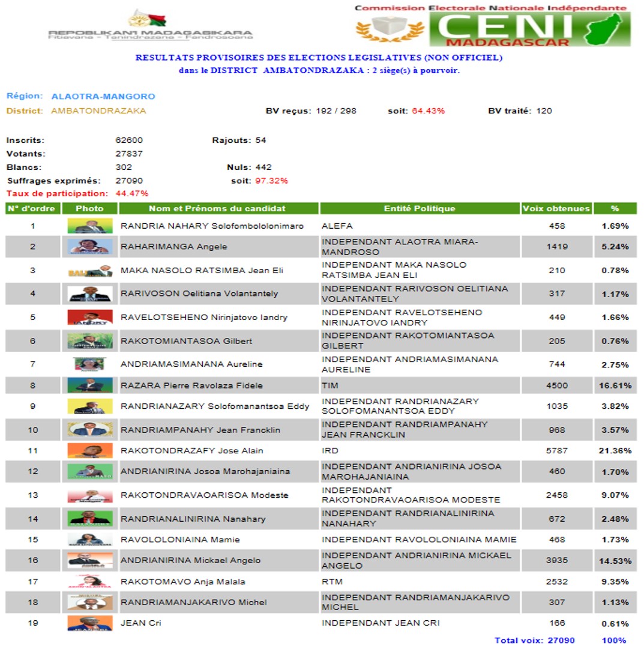
Task: Click the vote count 5787
Action: (556, 450)
